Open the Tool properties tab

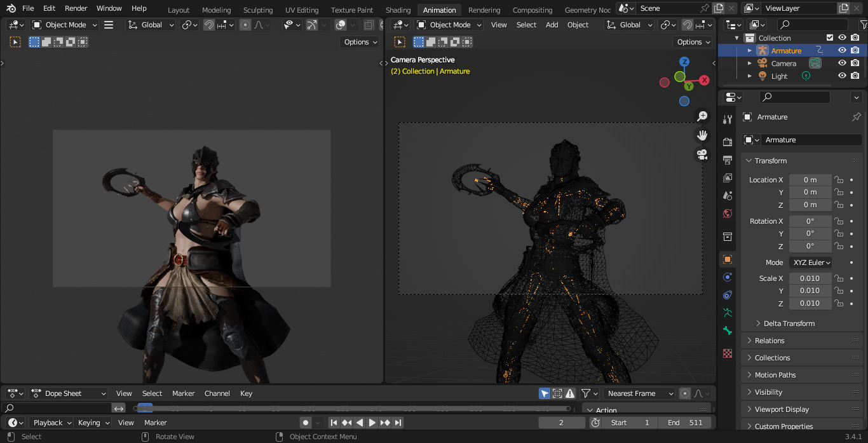728,119
